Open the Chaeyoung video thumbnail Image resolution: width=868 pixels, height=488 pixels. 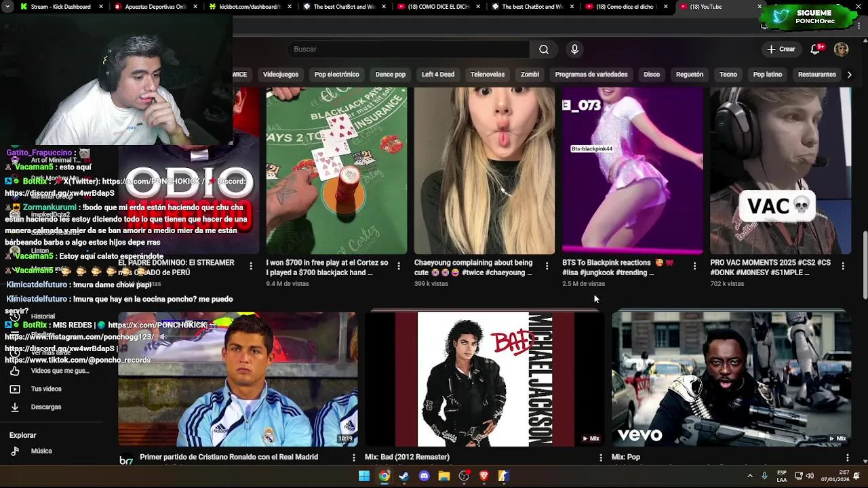point(484,170)
